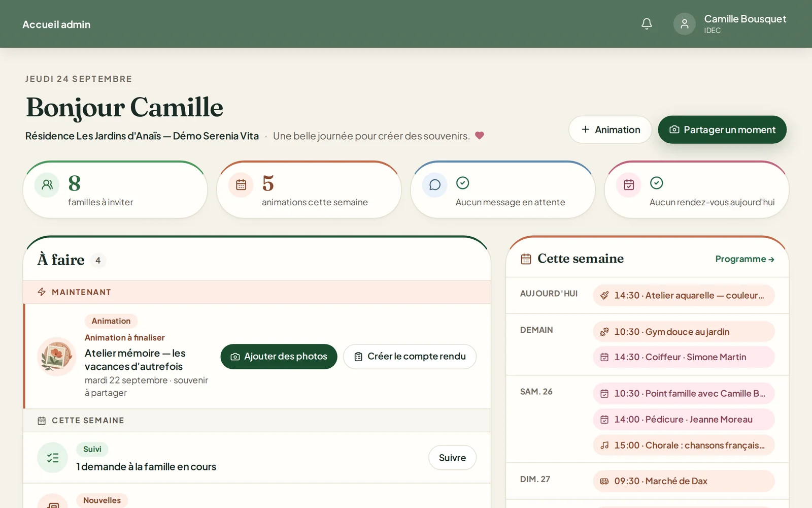Click the 'Camille Bousquet' user name
The image size is (812, 508).
(x=745, y=19)
